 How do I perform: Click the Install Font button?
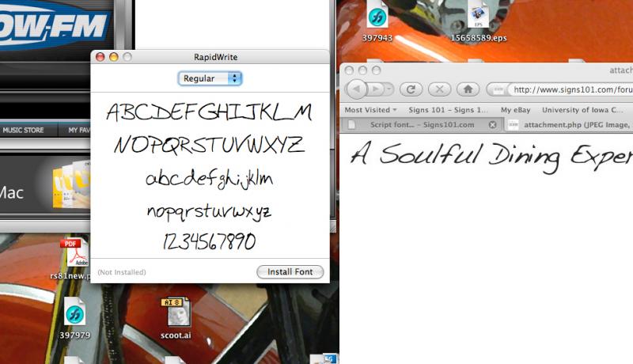click(x=290, y=272)
